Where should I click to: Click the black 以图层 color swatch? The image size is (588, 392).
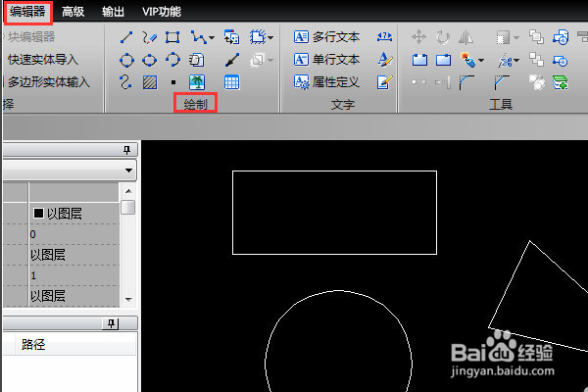[x=38, y=213]
